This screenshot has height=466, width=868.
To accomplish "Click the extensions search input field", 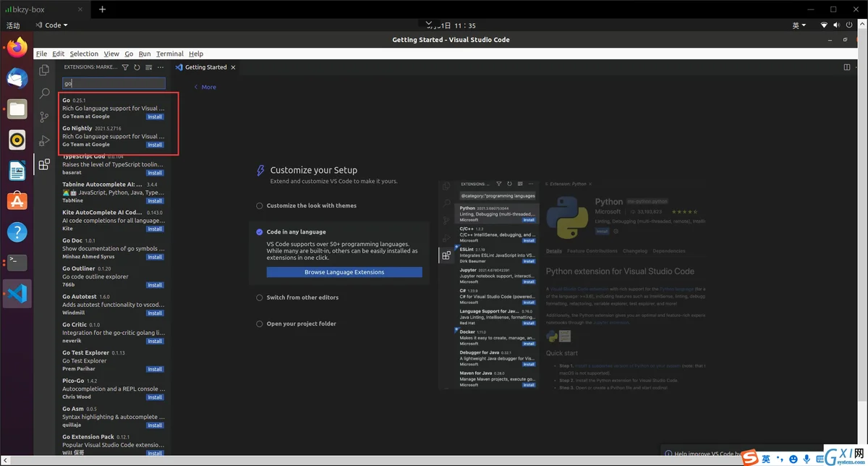I will [x=114, y=83].
